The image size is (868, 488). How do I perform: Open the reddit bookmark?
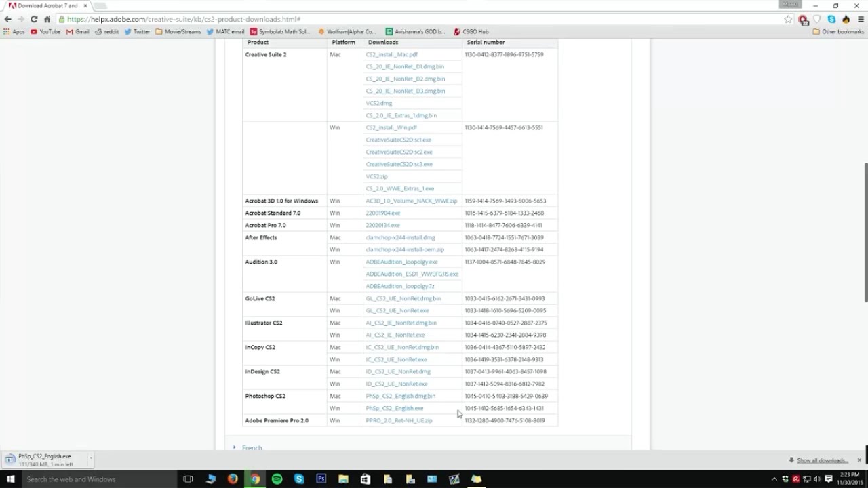pos(107,31)
